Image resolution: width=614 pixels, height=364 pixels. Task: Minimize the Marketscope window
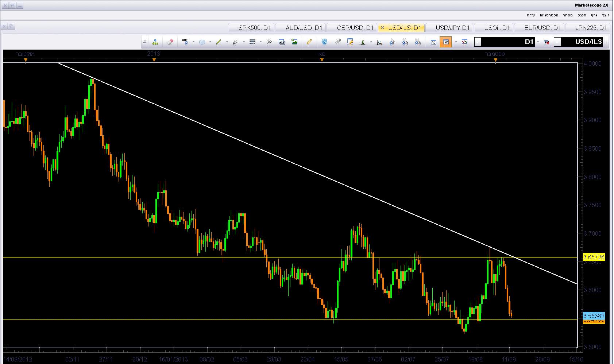(x=20, y=6)
